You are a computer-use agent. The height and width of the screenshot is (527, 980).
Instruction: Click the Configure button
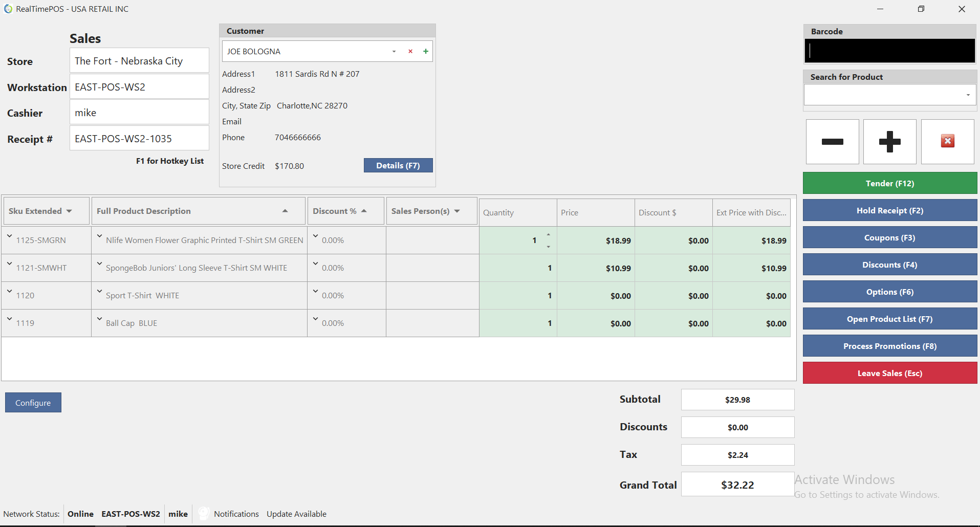tap(33, 402)
